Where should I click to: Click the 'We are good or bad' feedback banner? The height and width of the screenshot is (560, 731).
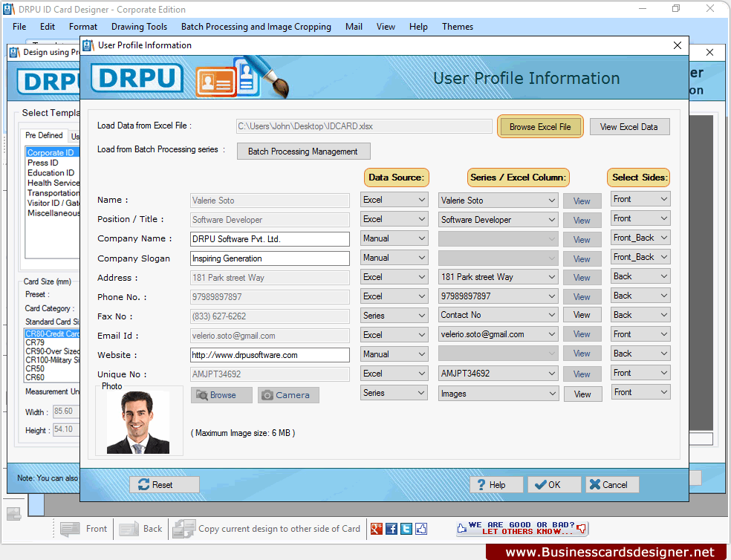522,528
